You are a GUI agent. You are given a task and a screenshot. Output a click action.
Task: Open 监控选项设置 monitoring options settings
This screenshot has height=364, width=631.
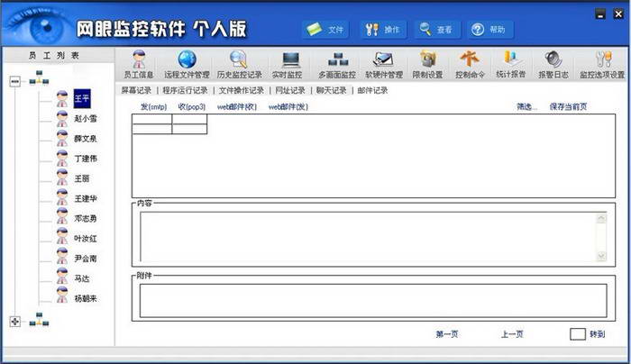pos(602,64)
